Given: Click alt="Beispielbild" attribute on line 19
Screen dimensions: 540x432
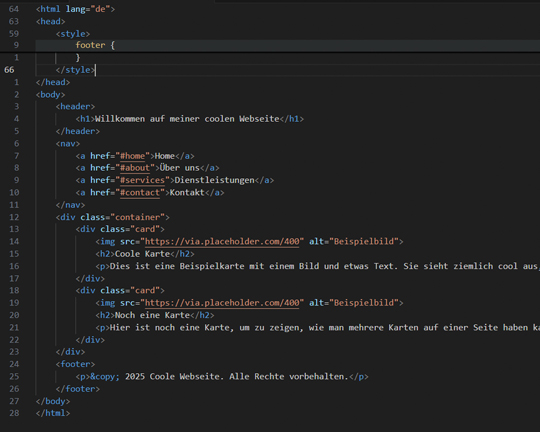Looking at the screenshot, I should click(354, 303).
